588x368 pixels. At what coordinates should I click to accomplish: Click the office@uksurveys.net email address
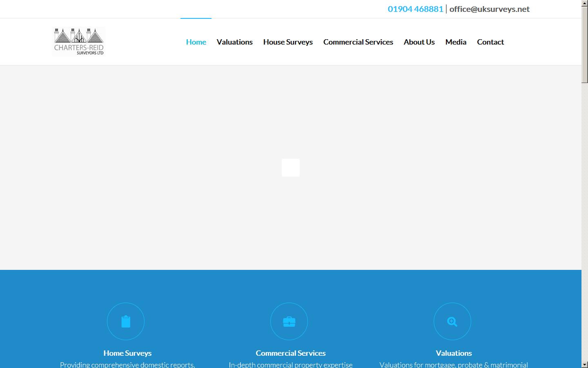coord(489,9)
